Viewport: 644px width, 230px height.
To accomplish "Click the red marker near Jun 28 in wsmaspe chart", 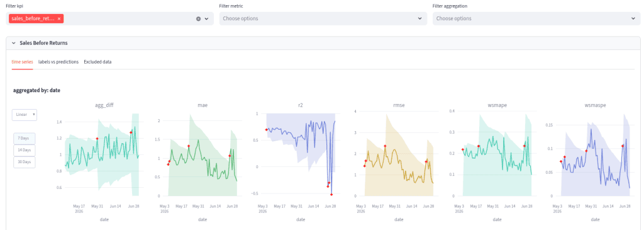I will click(x=623, y=146).
